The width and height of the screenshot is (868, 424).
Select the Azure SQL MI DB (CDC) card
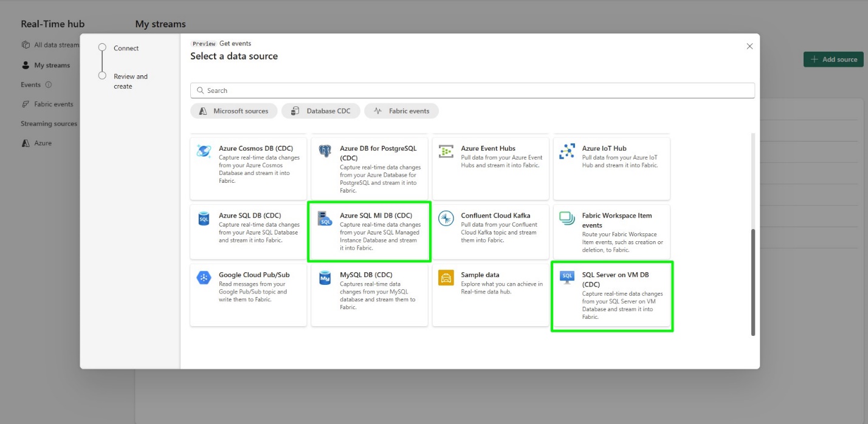click(370, 232)
